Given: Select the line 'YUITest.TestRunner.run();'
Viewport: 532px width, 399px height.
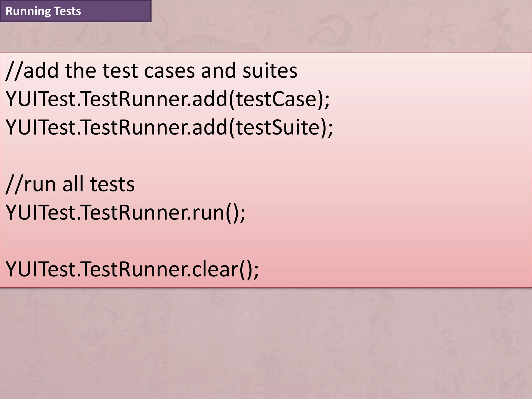Looking at the screenshot, I should coord(125,213).
